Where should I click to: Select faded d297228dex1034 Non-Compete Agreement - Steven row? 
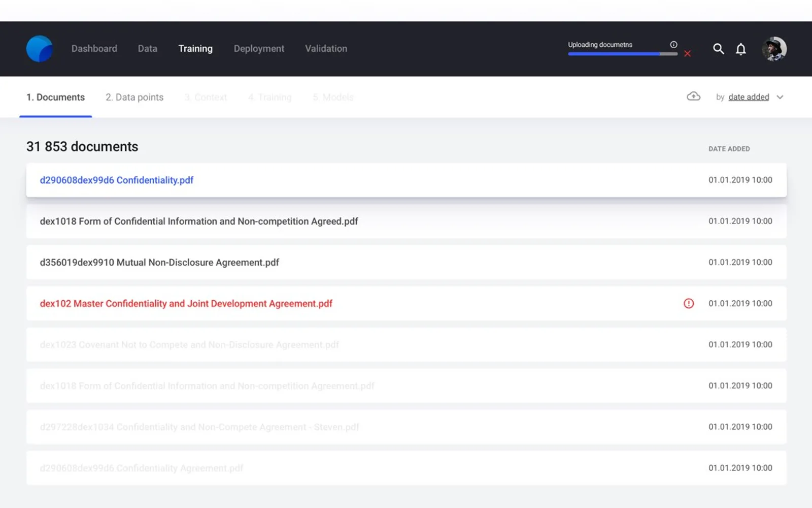coord(407,427)
